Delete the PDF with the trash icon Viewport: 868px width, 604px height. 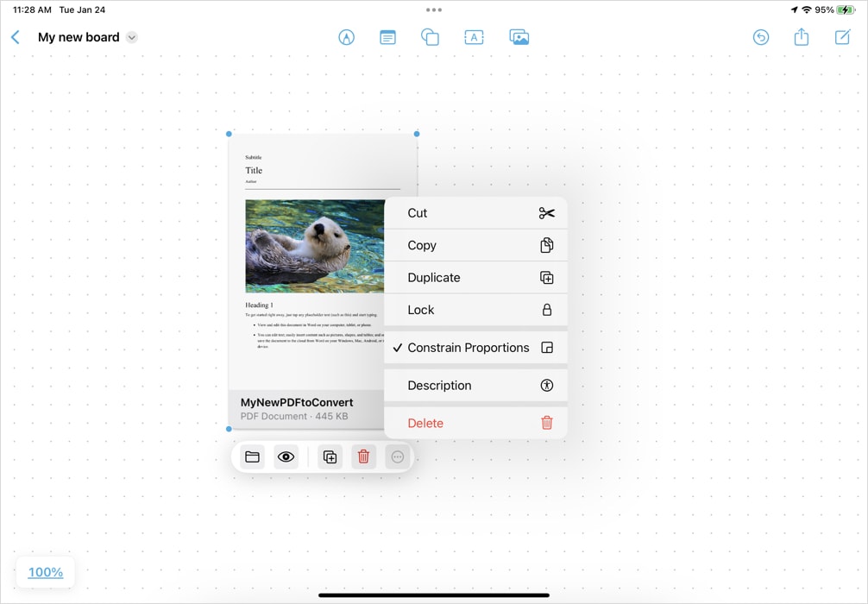click(362, 456)
